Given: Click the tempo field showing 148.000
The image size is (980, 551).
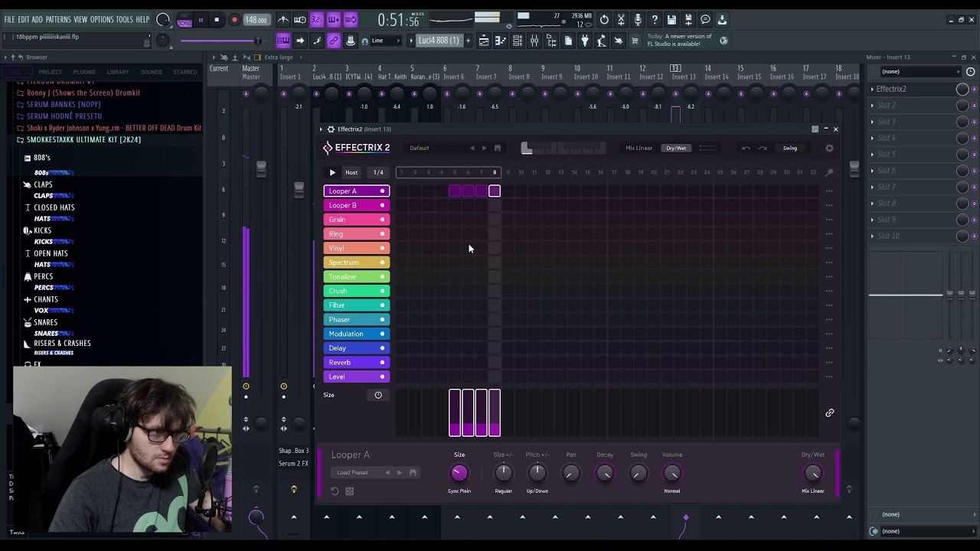Looking at the screenshot, I should point(256,20).
